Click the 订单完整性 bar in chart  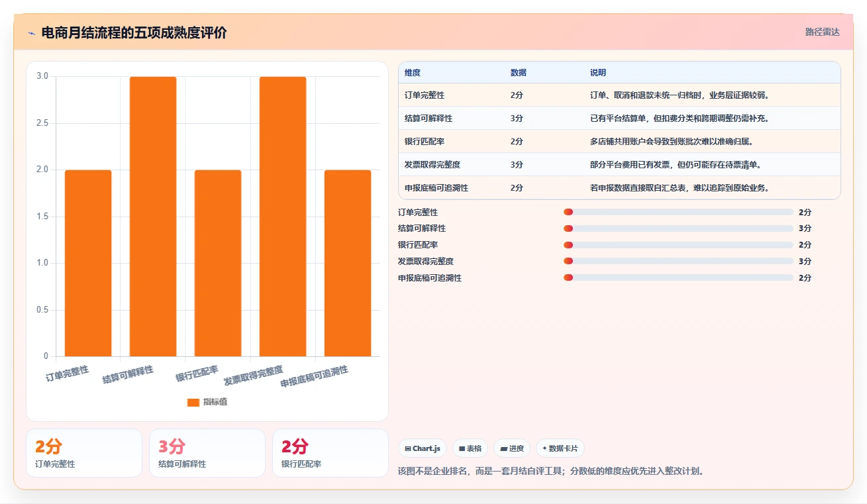click(x=88, y=263)
